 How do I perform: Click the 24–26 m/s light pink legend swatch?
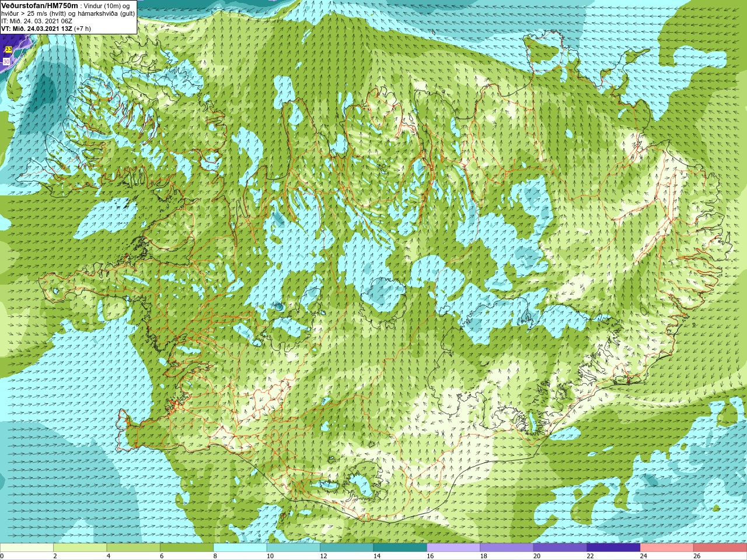[x=667, y=548]
